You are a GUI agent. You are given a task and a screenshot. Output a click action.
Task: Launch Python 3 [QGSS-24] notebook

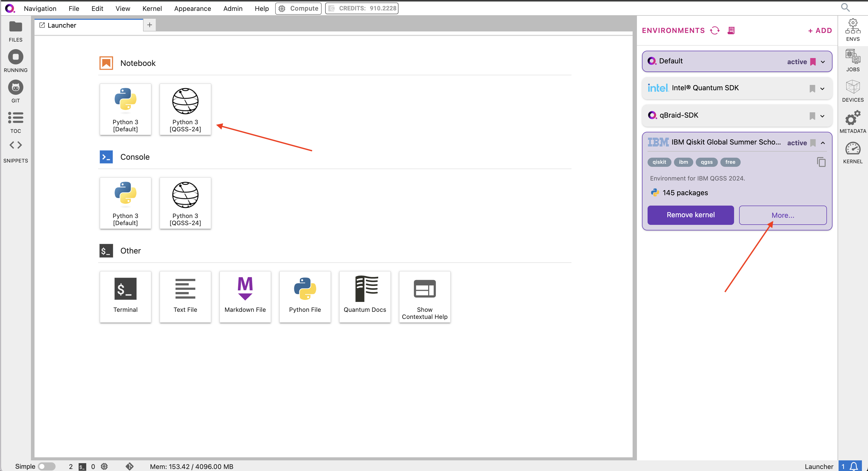[185, 109]
